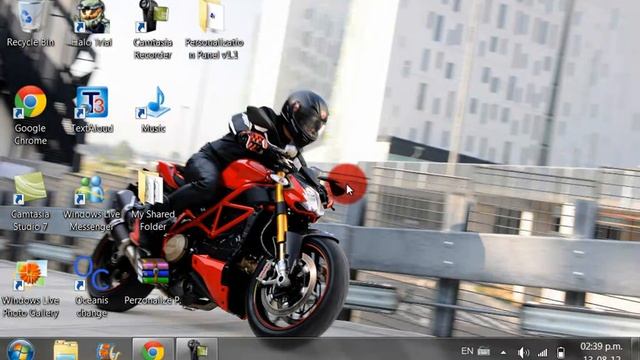
Task: Open the on-screen keyboard tray icon
Action: pyautogui.click(x=484, y=351)
